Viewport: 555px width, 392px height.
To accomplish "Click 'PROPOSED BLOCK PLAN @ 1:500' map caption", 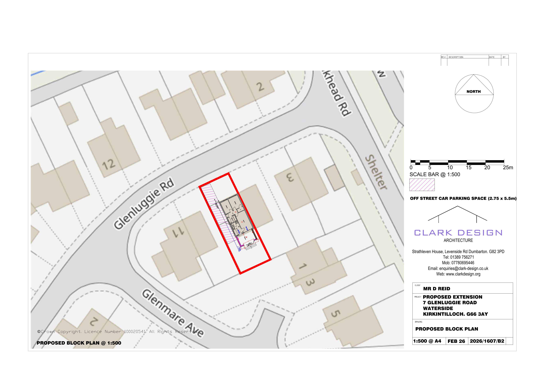I will 79,343.
